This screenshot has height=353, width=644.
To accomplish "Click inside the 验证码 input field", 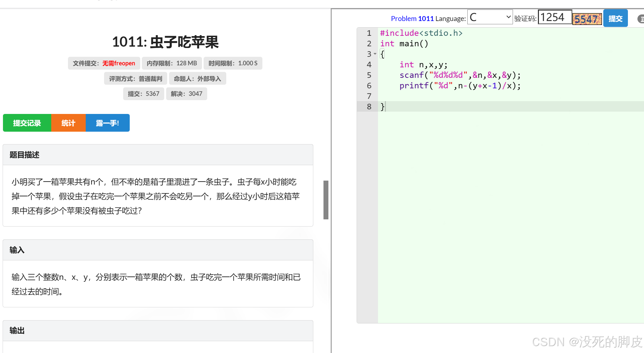I will (x=554, y=17).
